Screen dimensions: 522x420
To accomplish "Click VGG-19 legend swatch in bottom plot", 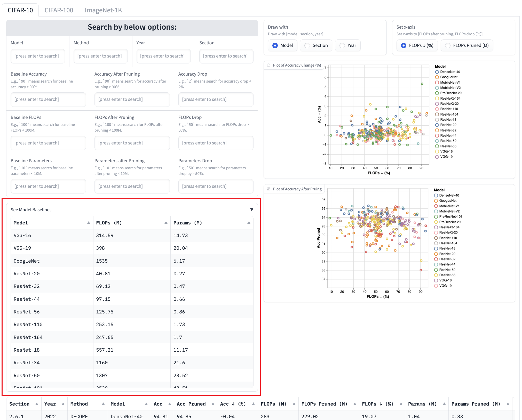I will coord(436,286).
